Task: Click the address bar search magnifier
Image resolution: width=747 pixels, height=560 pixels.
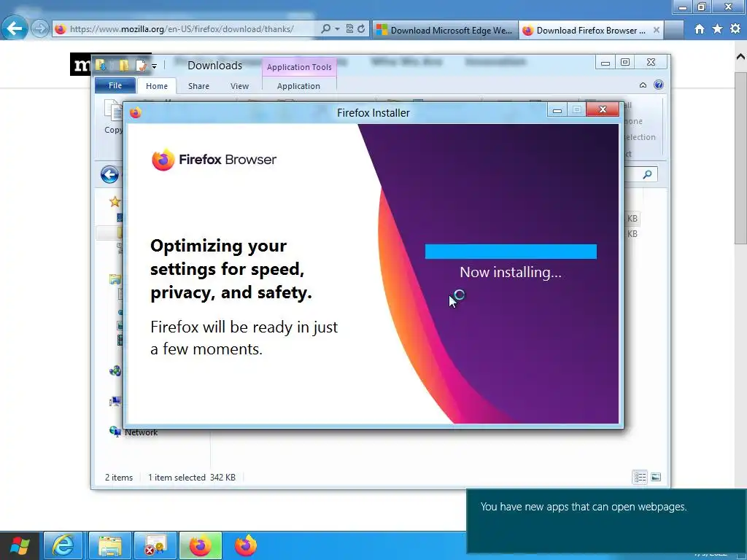Action: tap(326, 28)
